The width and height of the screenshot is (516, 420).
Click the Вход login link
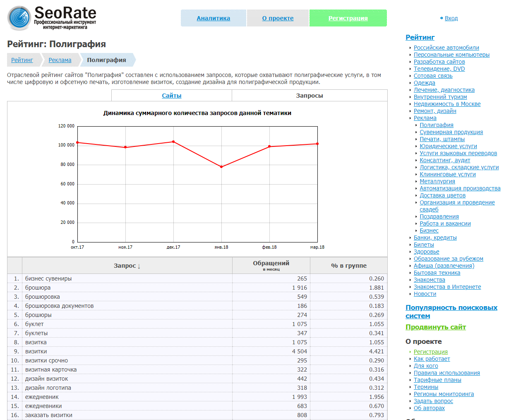point(451,18)
